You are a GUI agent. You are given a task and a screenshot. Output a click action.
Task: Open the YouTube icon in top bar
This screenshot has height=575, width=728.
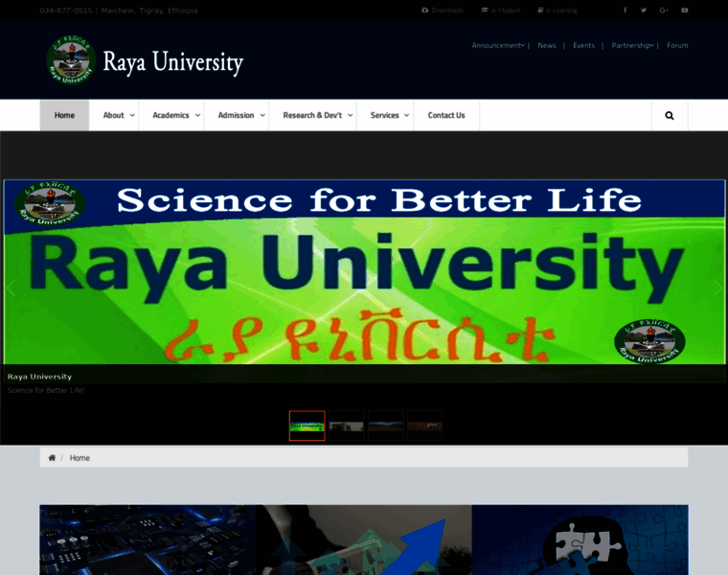[684, 11]
